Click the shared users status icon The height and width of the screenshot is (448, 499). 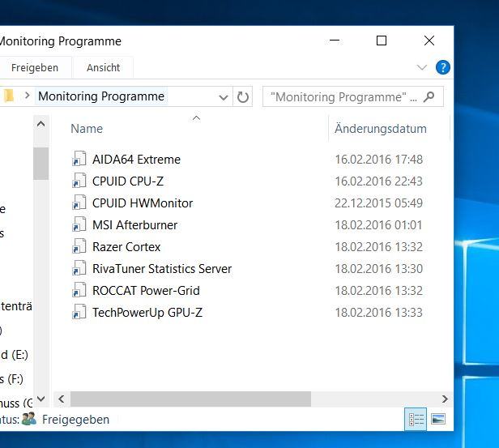29,419
